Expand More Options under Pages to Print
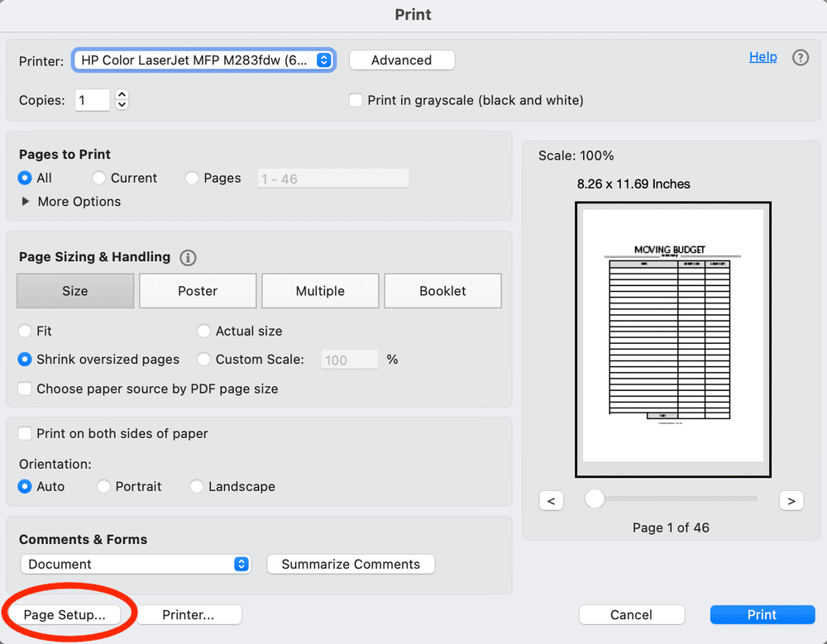827x644 pixels. coord(69,201)
